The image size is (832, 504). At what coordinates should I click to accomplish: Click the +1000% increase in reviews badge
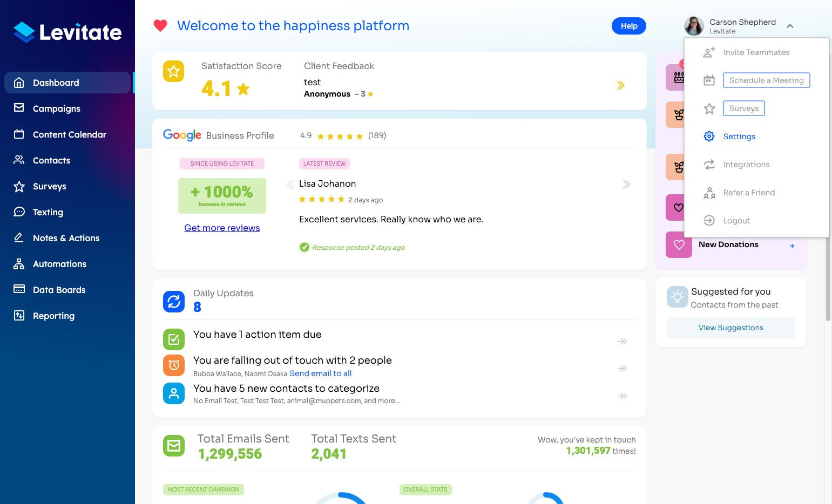point(222,196)
